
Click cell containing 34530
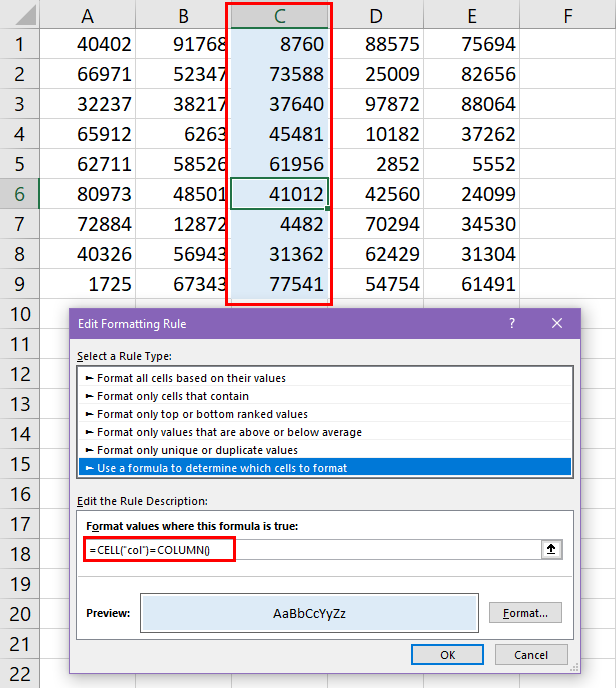(x=472, y=224)
